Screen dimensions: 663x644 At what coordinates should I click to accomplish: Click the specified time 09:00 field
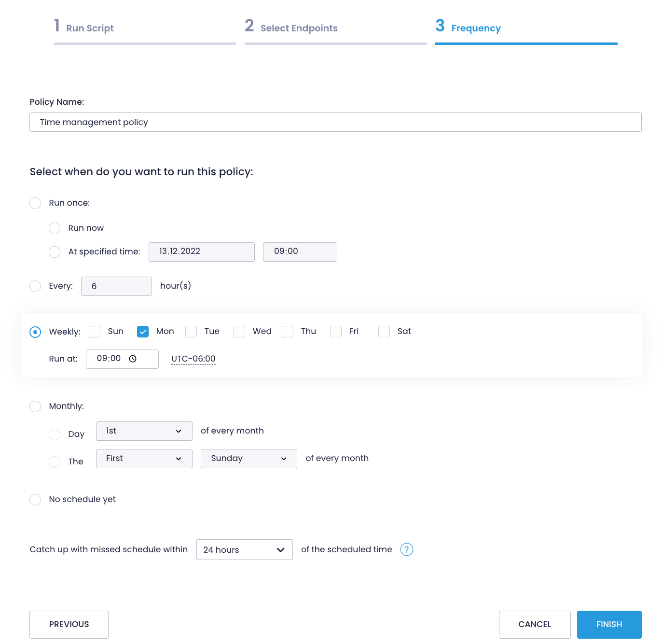(x=300, y=252)
